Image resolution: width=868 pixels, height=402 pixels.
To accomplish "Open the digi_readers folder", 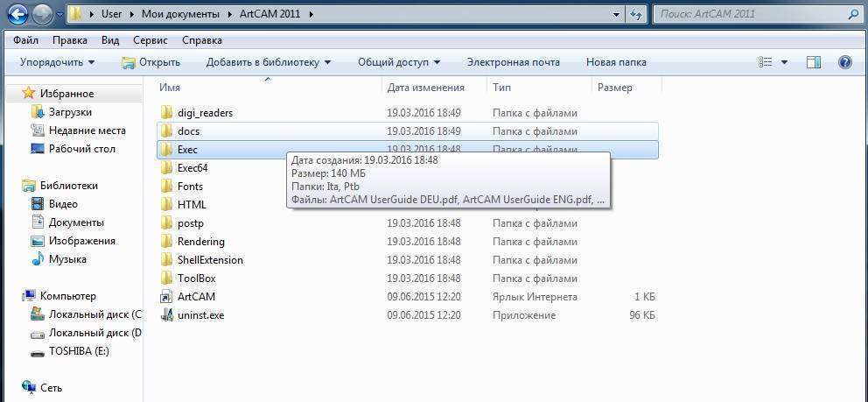I will click(204, 113).
